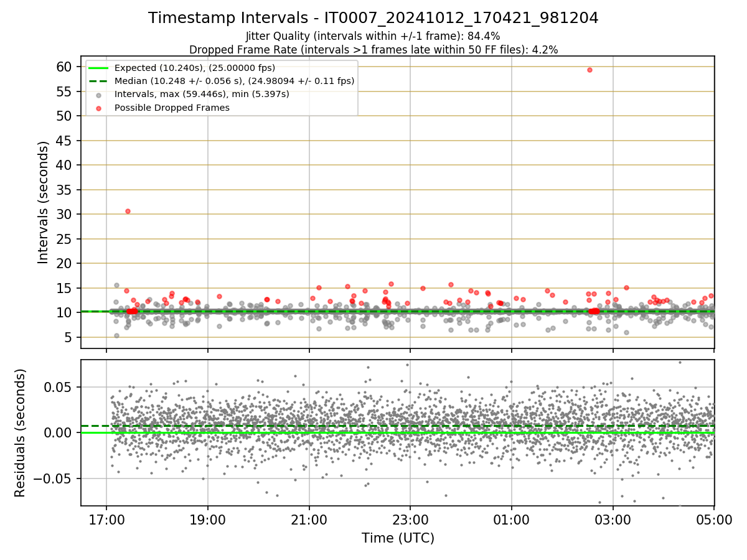The width and height of the screenshot is (747, 560).
Task: Click the Possible Dropped Frames legend entry
Action: [x=172, y=108]
